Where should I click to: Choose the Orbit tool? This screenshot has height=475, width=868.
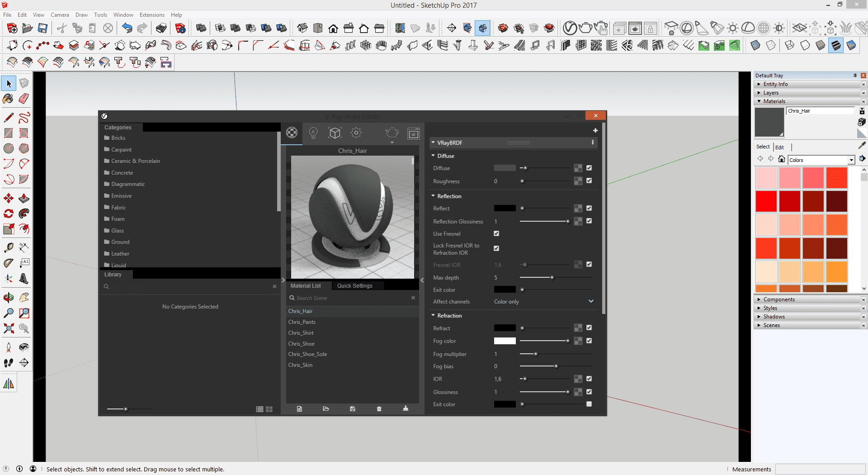click(9, 297)
